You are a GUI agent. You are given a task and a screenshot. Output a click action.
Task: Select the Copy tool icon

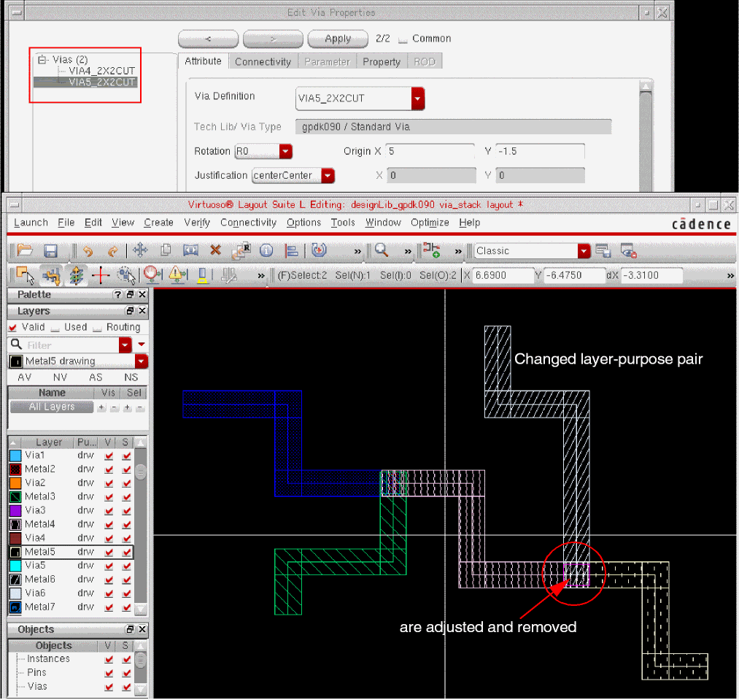(x=166, y=250)
